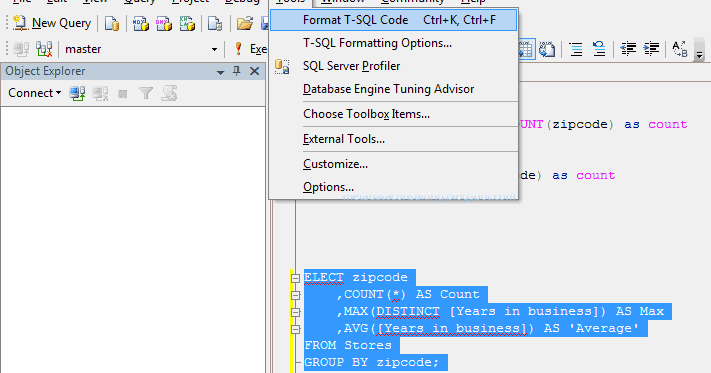Select Format T-SQL Code menu item
Image resolution: width=711 pixels, height=373 pixels.
coord(393,20)
